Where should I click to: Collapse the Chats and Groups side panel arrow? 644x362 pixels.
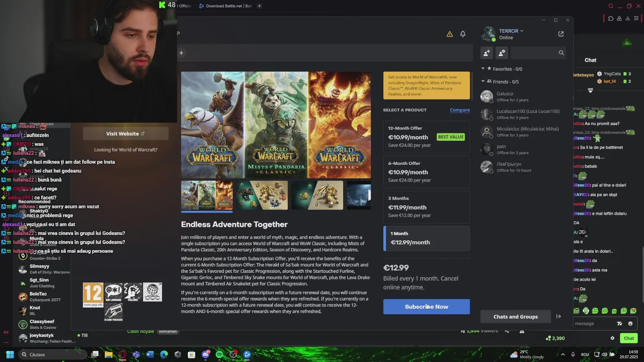pyautogui.click(x=558, y=317)
